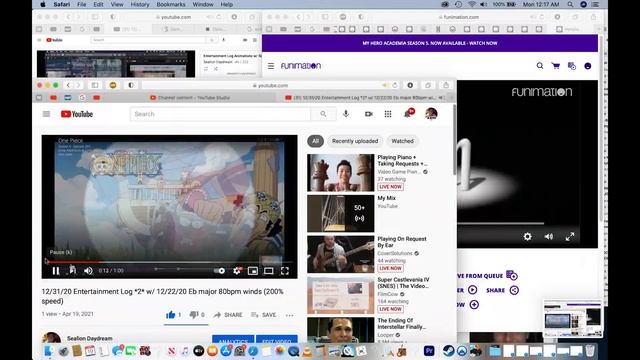Screen dimensions: 640x360
Task: Open Funimation player settings gear
Action: pyautogui.click(x=527, y=236)
